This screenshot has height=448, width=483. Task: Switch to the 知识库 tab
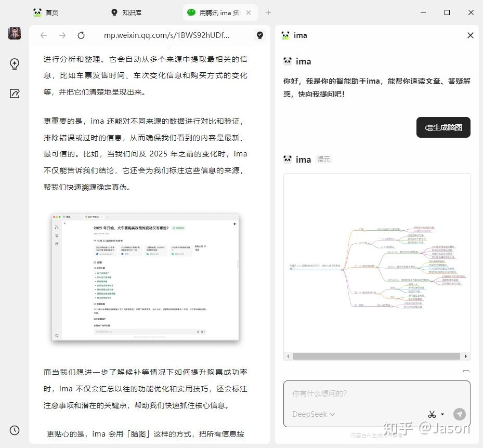pyautogui.click(x=131, y=12)
